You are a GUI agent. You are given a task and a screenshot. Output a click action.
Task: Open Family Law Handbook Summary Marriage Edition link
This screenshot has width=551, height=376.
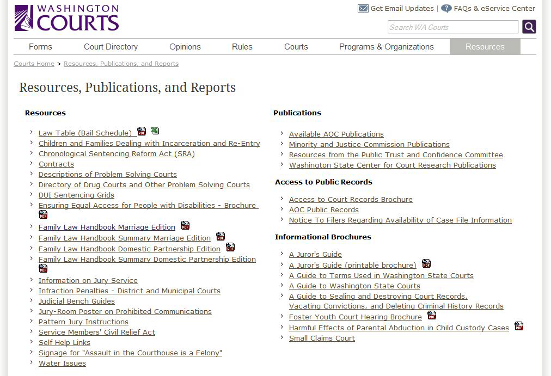pyautogui.click(x=124, y=238)
